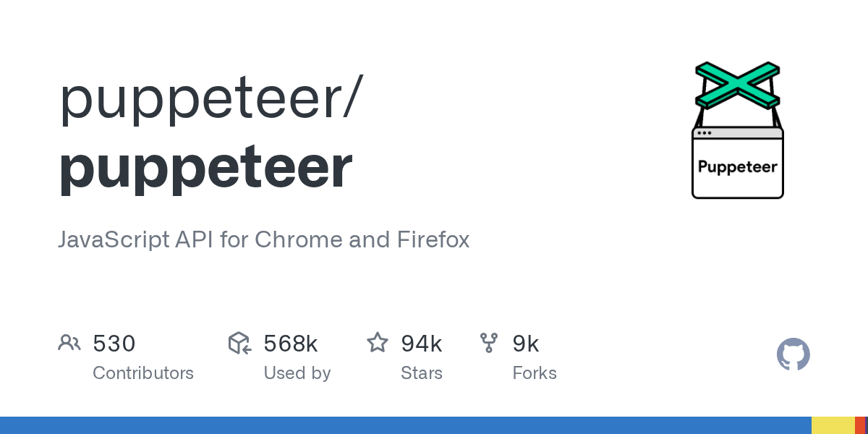Image resolution: width=868 pixels, height=434 pixels.
Task: Click the 530 contributors count
Action: pos(114,344)
